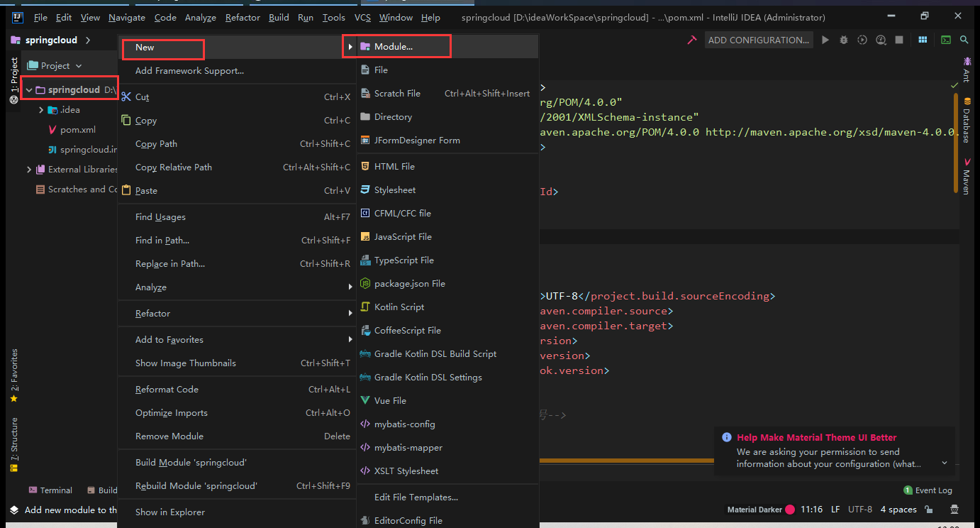Click the Kotlin Script icon in submenu
The height and width of the screenshot is (528, 980).
tap(365, 307)
